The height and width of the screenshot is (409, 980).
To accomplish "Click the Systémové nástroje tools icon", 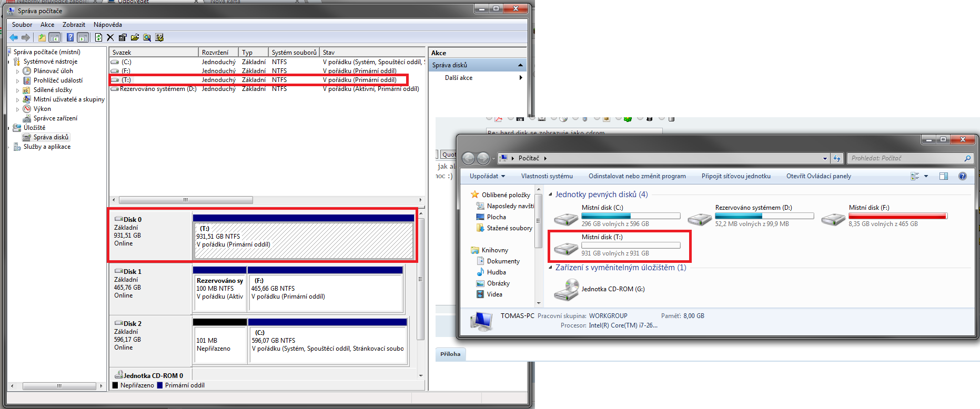I will (17, 62).
